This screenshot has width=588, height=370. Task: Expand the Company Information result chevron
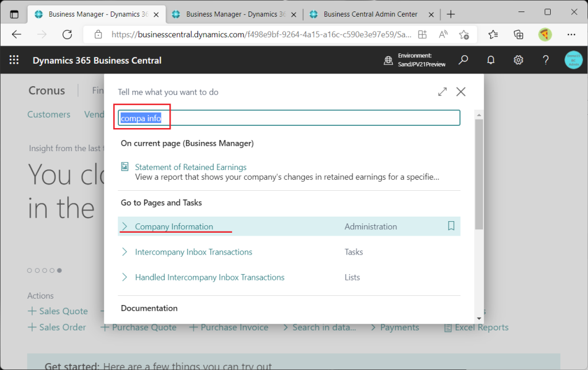click(125, 226)
